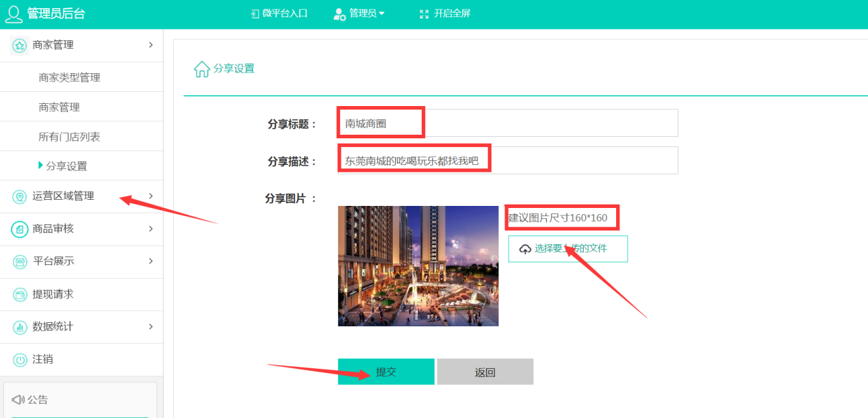Image resolution: width=868 pixels, height=418 pixels.
Task: Click the 运营区域管理 location pin icon
Action: (x=20, y=196)
